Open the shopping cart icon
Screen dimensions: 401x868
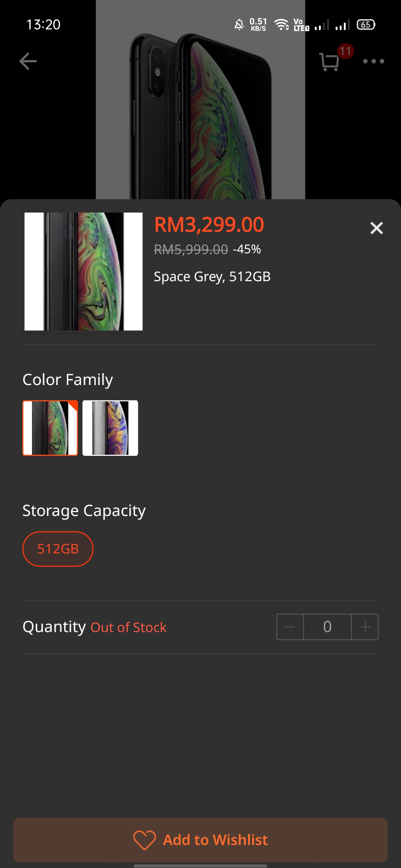tap(329, 62)
